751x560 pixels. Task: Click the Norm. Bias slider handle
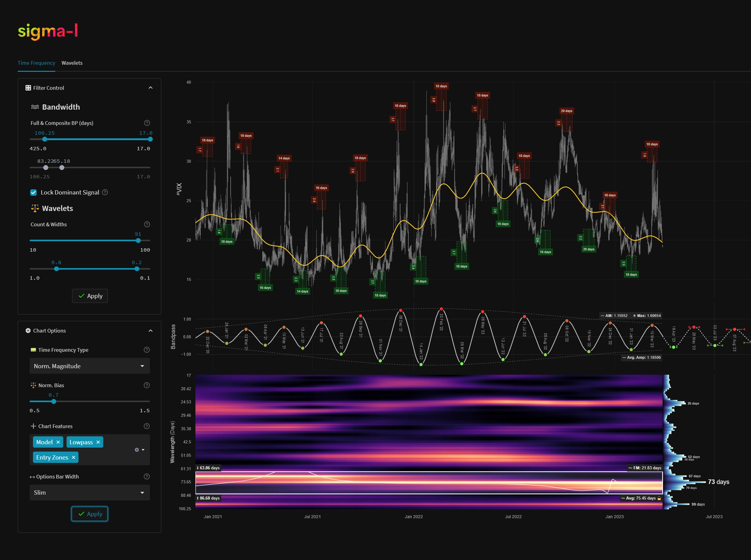click(x=53, y=401)
